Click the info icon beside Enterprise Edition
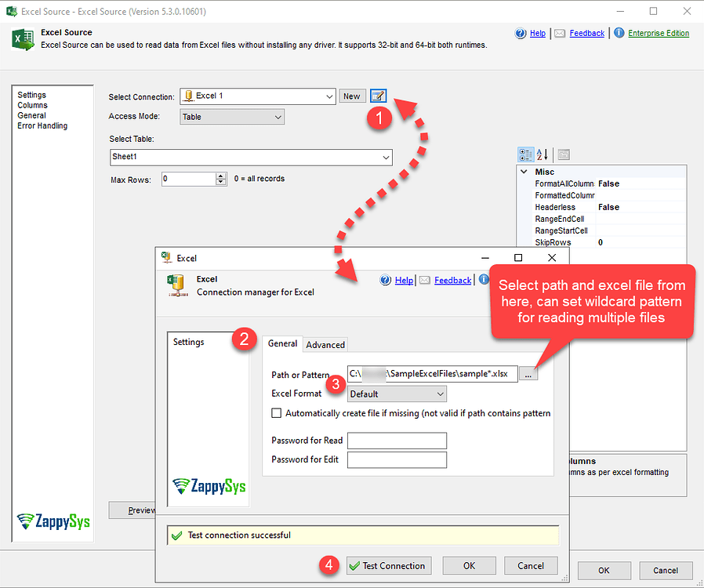The height and width of the screenshot is (588, 704). [x=619, y=33]
